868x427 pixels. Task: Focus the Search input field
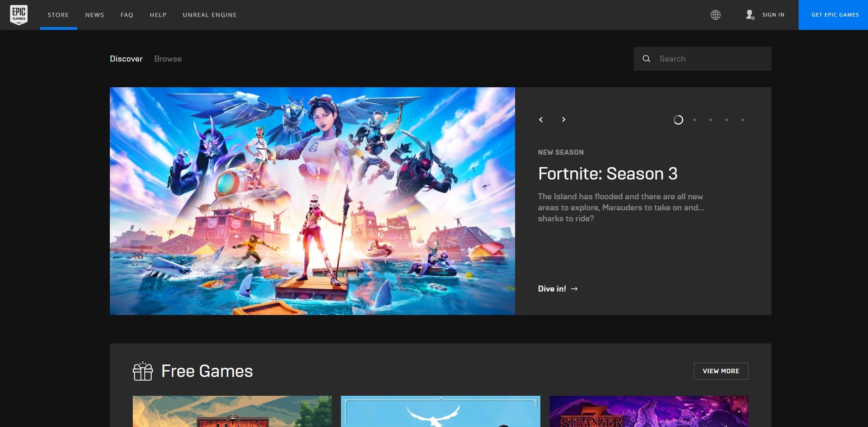702,59
